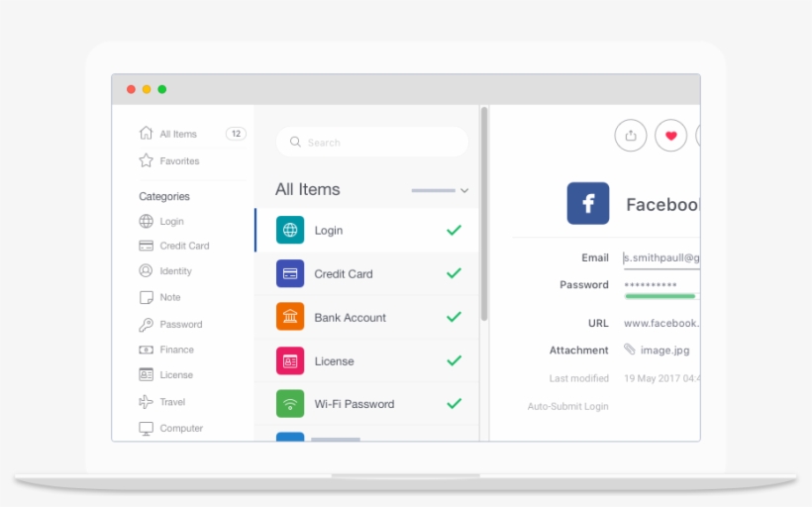Click the green Wi-Fi Password icon
The image size is (812, 507).
(x=290, y=404)
